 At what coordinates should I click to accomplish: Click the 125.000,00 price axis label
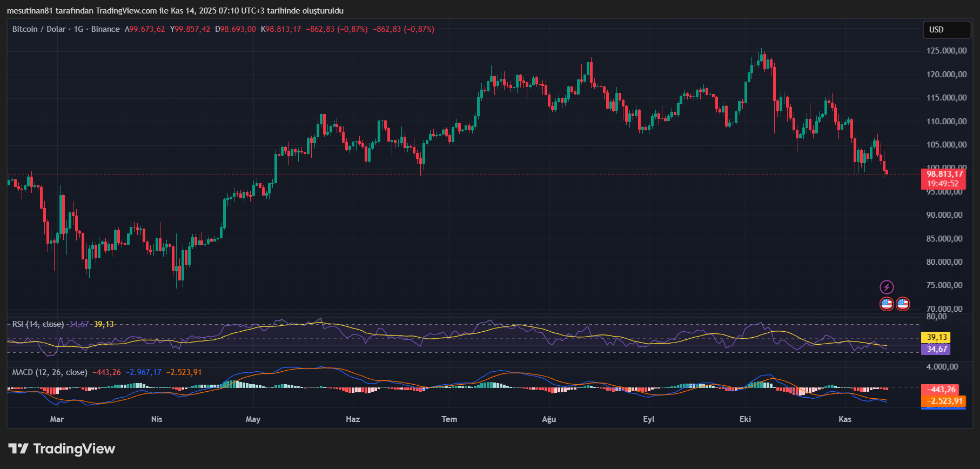[947, 51]
